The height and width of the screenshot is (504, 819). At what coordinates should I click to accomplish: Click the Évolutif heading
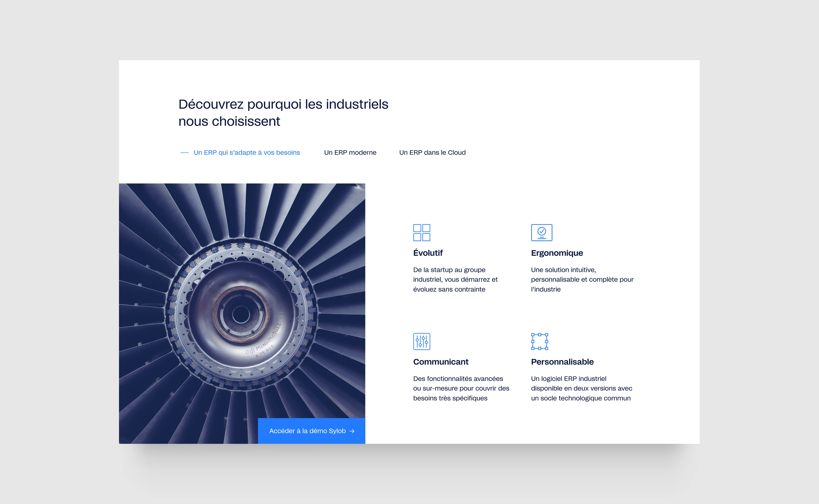[x=427, y=253]
